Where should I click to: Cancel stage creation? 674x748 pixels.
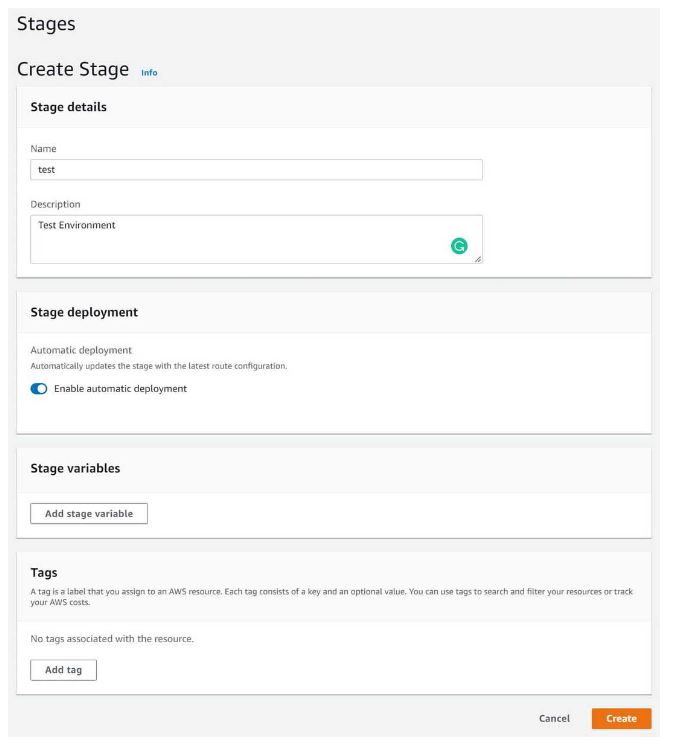(x=554, y=718)
